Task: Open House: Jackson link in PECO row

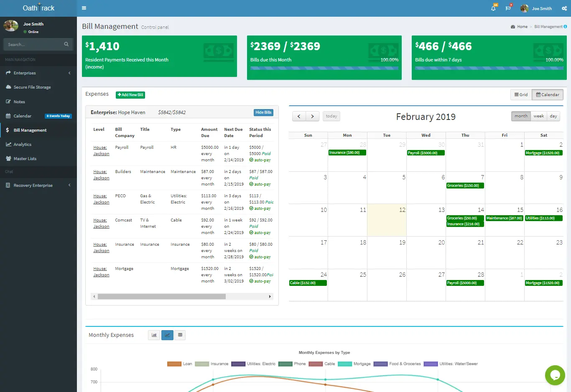Action: [x=101, y=199]
